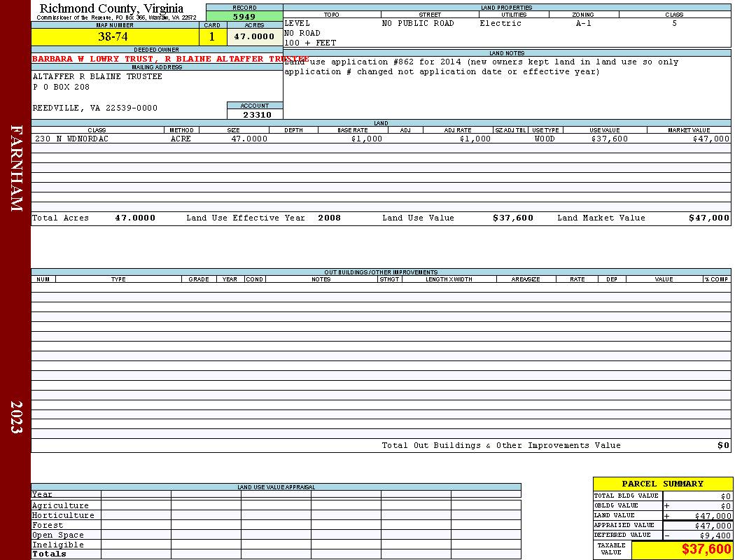Select the A-1 zoning value

pyautogui.click(x=584, y=23)
